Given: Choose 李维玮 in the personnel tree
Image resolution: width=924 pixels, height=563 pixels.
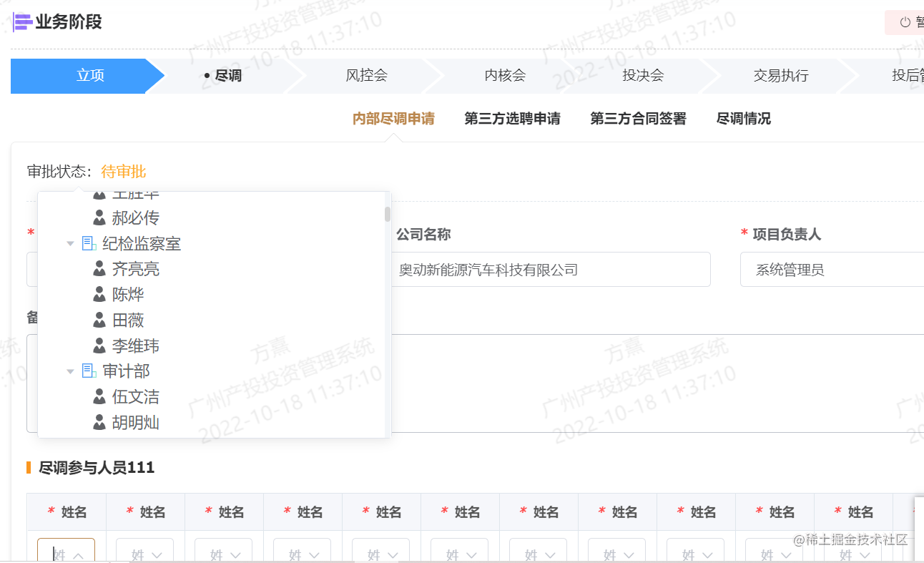Looking at the screenshot, I should click(135, 346).
